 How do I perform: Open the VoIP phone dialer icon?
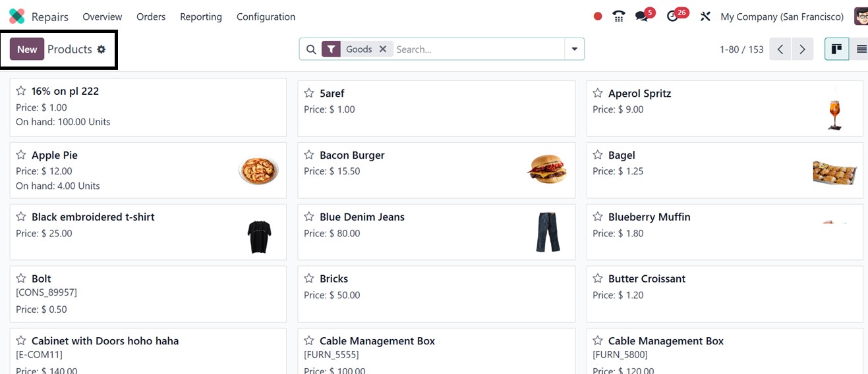pos(618,16)
